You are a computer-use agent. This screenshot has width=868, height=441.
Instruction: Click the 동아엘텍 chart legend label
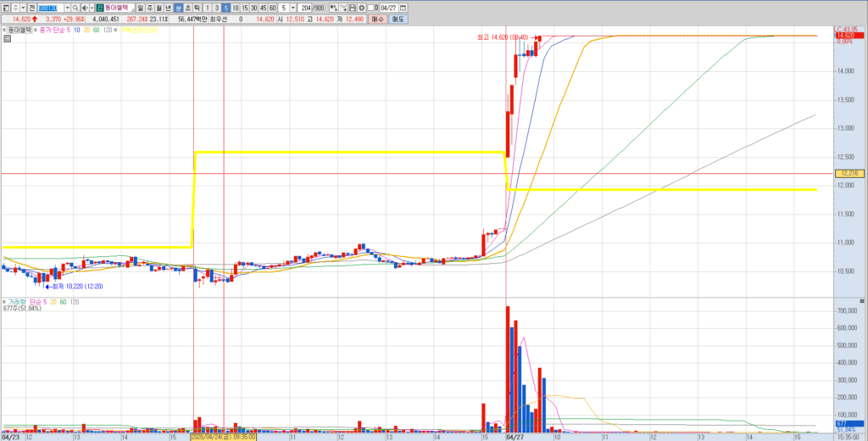tap(20, 30)
